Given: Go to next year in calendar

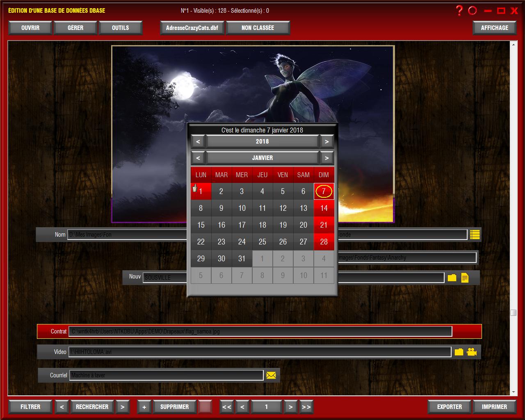Looking at the screenshot, I should pyautogui.click(x=326, y=142).
